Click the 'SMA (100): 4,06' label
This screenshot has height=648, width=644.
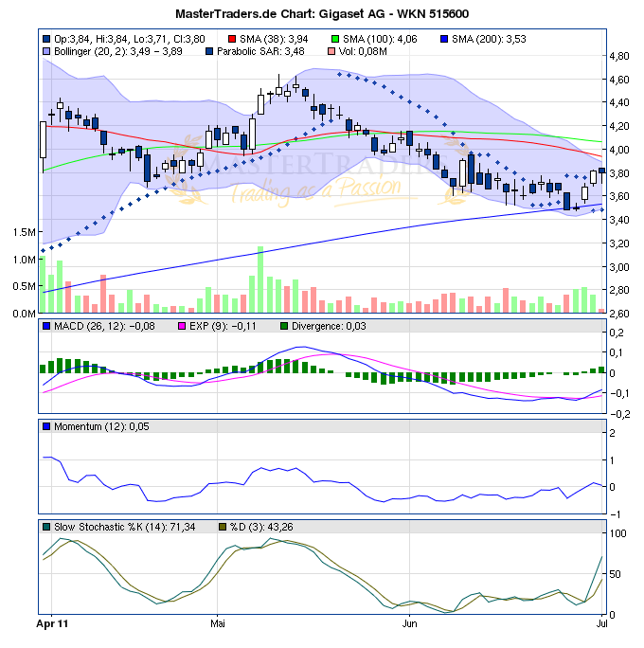click(380, 39)
